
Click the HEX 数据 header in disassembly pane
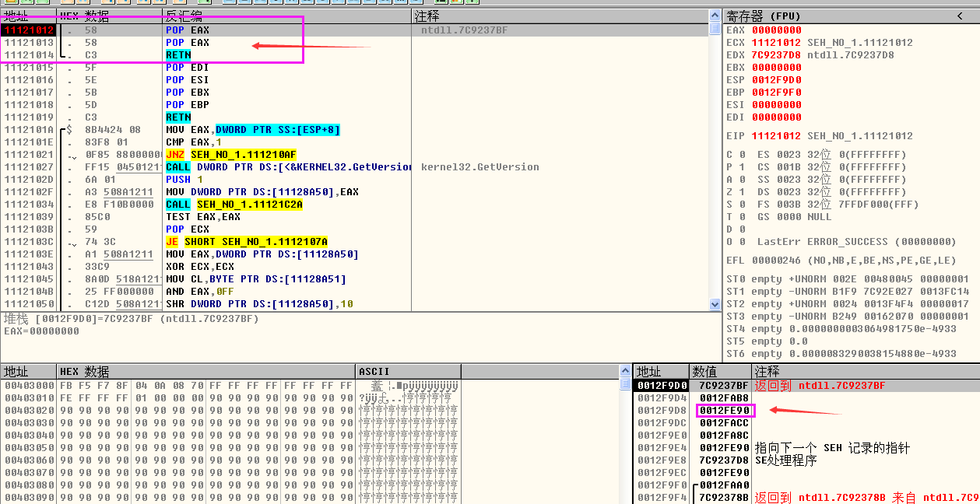(x=110, y=16)
